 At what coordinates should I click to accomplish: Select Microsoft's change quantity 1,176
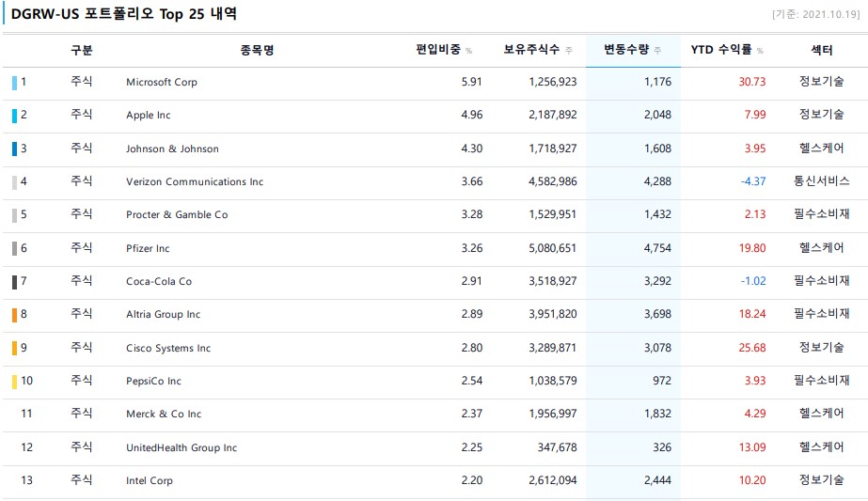pyautogui.click(x=657, y=82)
